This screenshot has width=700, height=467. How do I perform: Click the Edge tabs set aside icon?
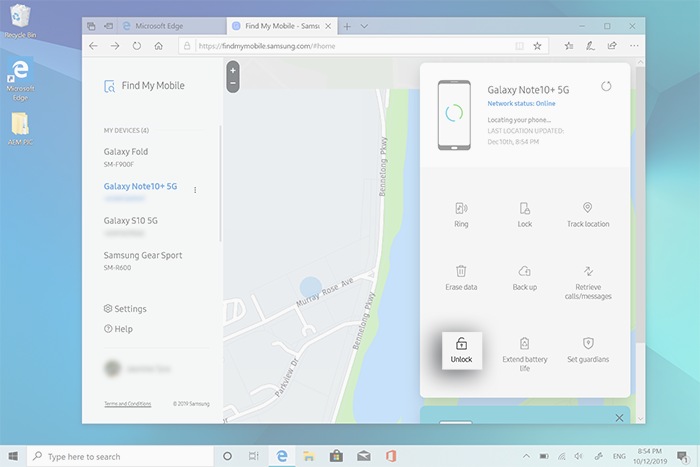pos(91,26)
